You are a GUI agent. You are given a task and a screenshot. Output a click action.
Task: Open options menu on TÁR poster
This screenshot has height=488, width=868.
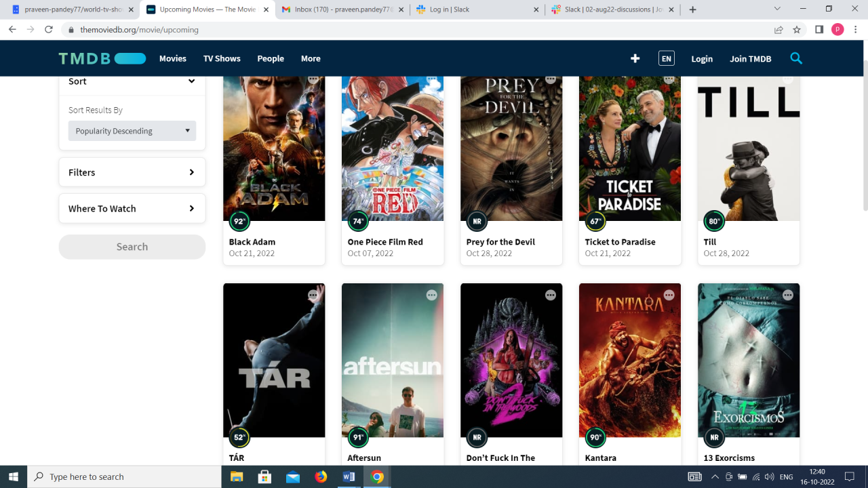[313, 296]
